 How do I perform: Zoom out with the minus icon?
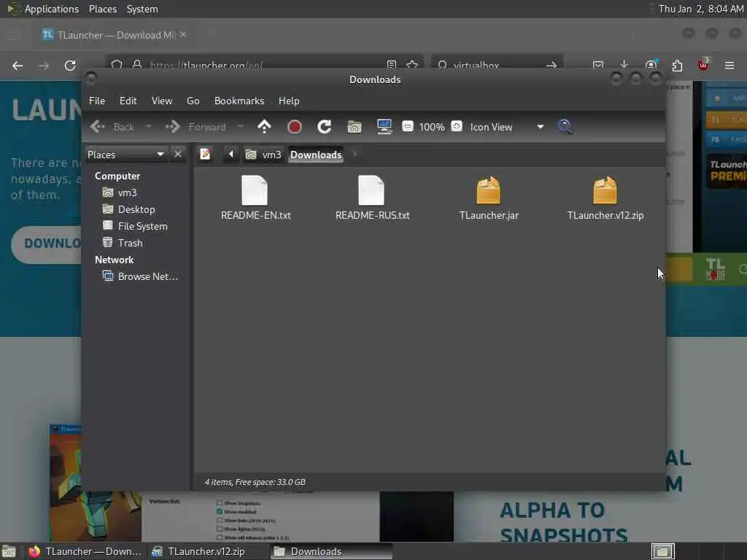pos(407,126)
